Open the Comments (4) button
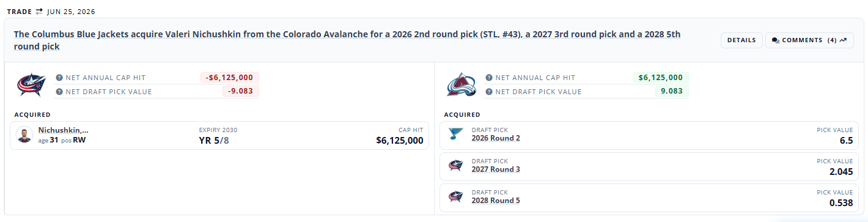This screenshot has height=222, width=868. click(809, 40)
